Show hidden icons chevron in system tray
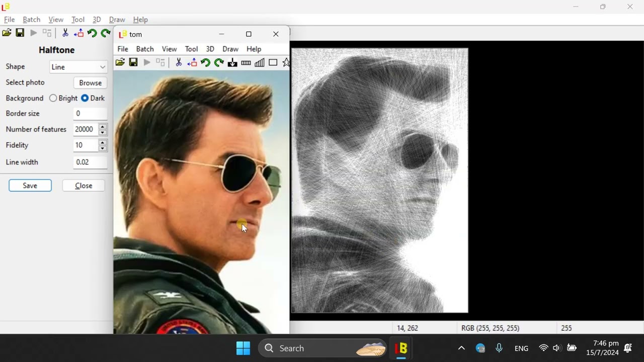Image resolution: width=644 pixels, height=362 pixels. [461, 348]
